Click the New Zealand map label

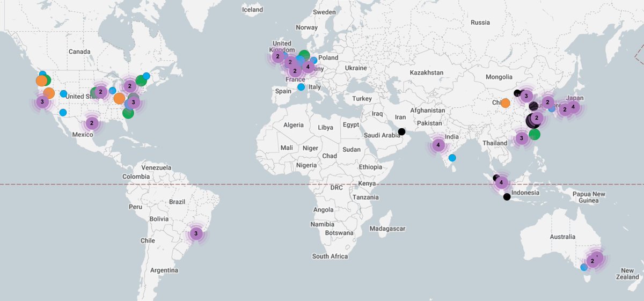[x=627, y=274]
